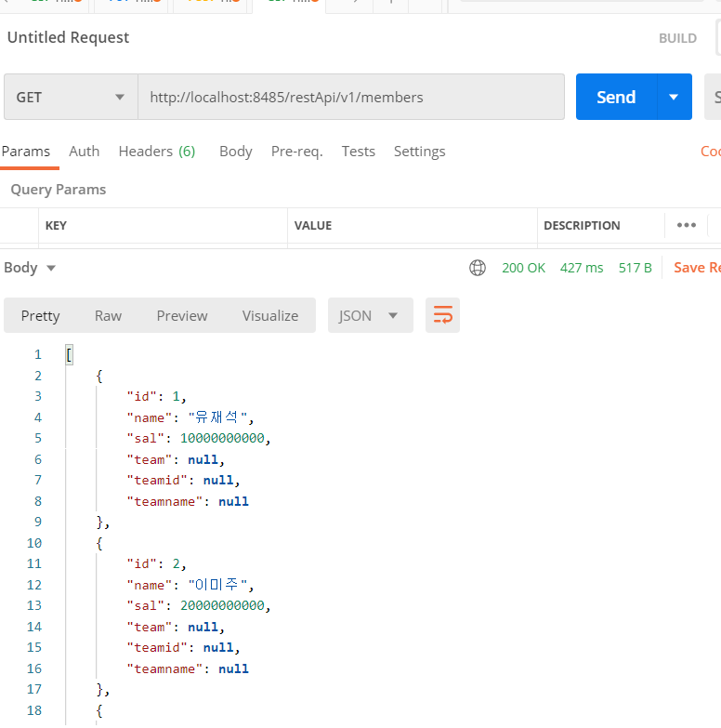Open the query params more-options ellipsis
Viewport: 721px width, 728px height.
pos(687,225)
